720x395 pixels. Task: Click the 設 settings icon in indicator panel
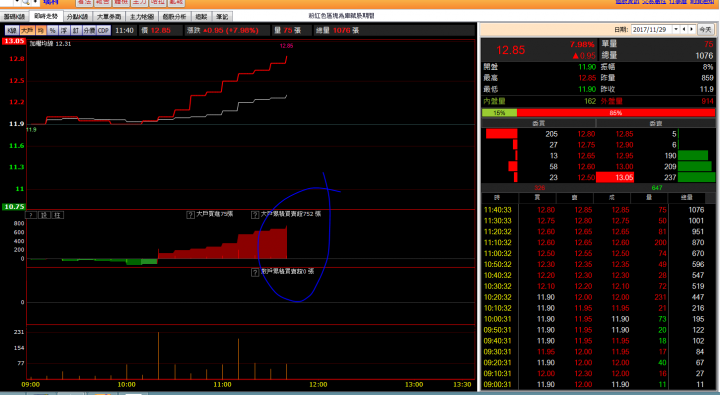44,215
